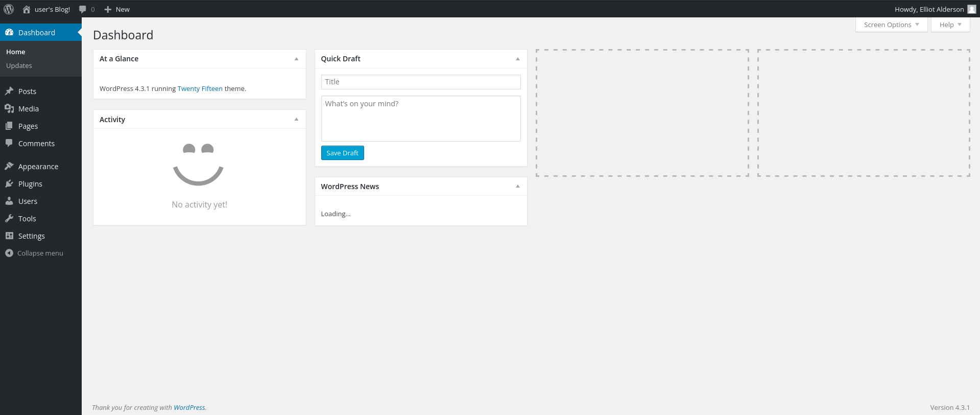Image resolution: width=980 pixels, height=415 pixels.
Task: Open the home icon for user's Blog!
Action: click(27, 9)
